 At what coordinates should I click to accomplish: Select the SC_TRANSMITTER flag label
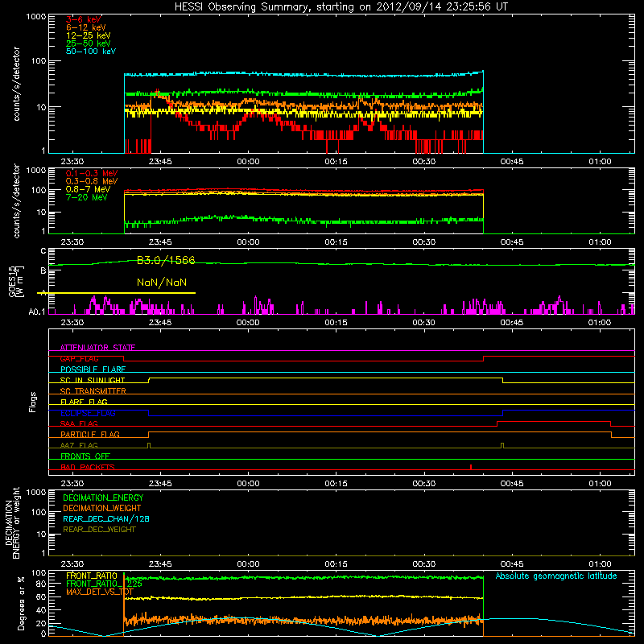[x=93, y=391]
